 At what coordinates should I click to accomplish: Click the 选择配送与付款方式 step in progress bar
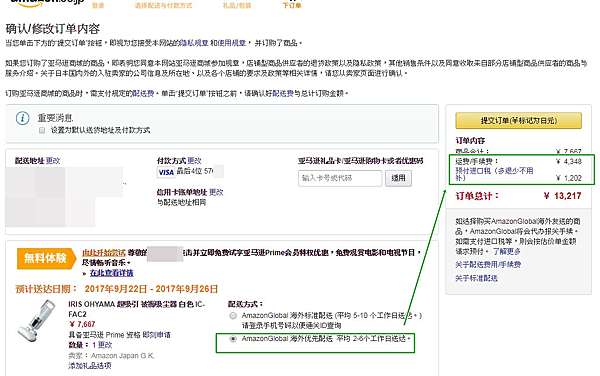(x=163, y=5)
